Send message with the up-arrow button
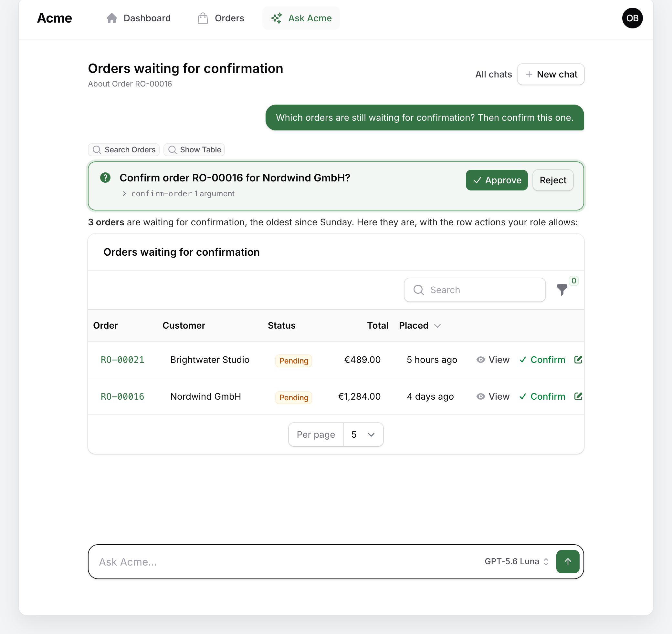The width and height of the screenshot is (672, 634). (x=568, y=561)
